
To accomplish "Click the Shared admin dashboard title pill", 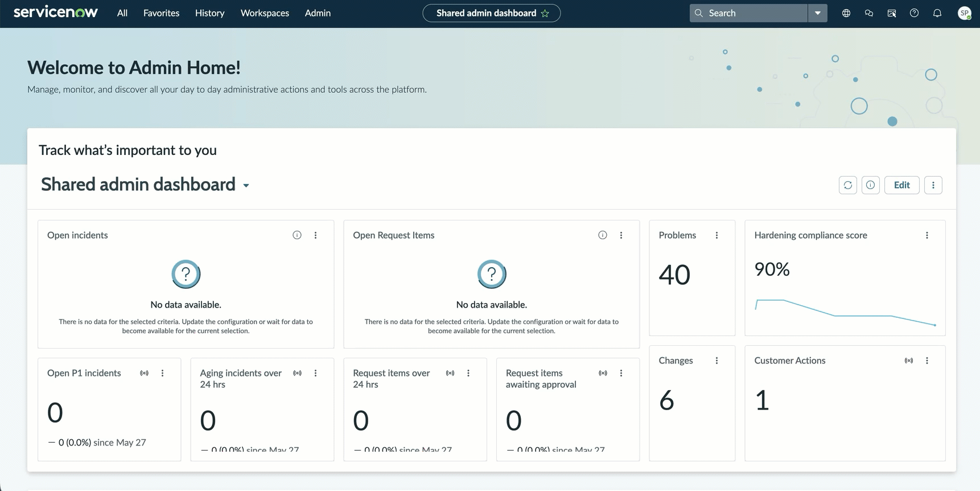I will click(491, 13).
